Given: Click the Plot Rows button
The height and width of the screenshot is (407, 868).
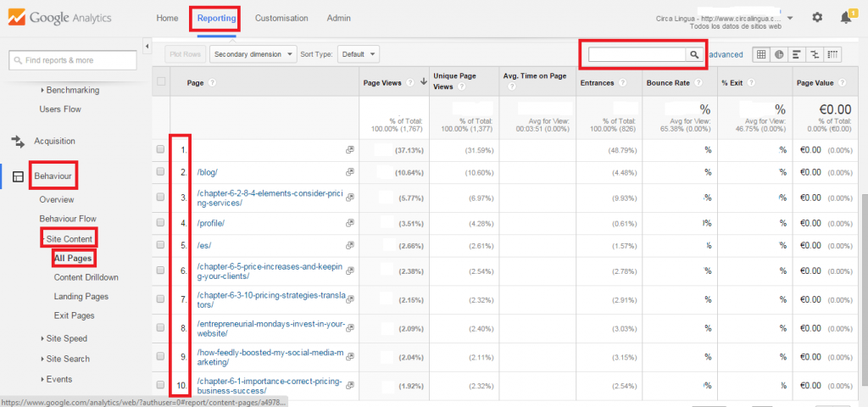Looking at the screenshot, I should [x=186, y=54].
